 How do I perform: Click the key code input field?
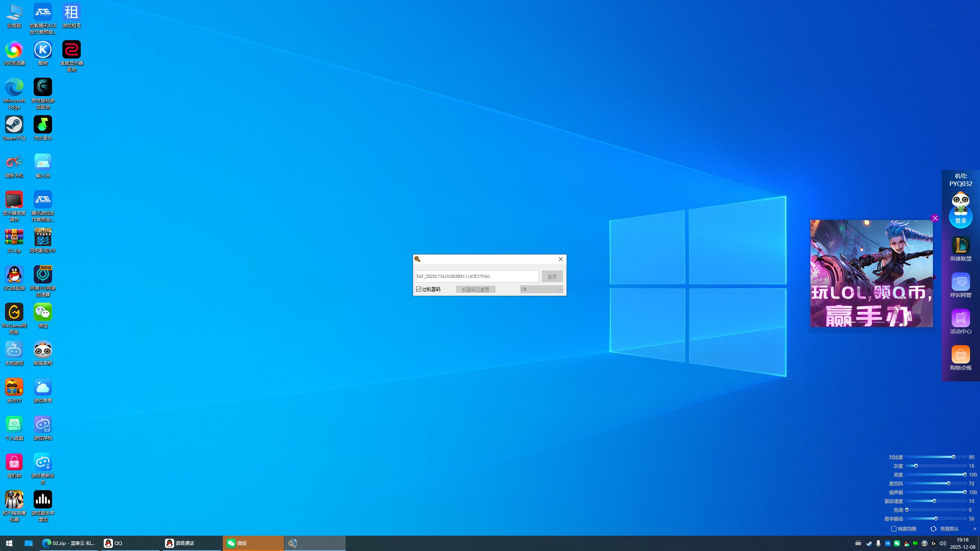point(477,276)
